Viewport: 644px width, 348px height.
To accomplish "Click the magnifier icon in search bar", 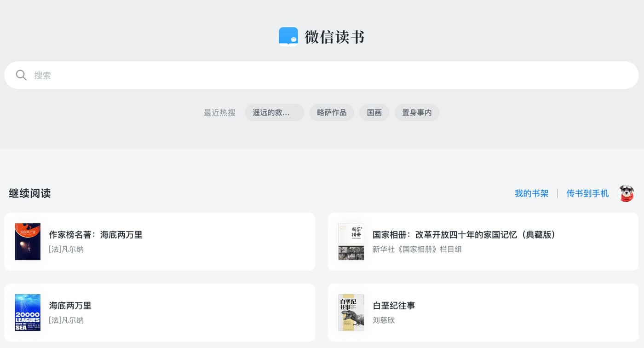I will (x=21, y=75).
